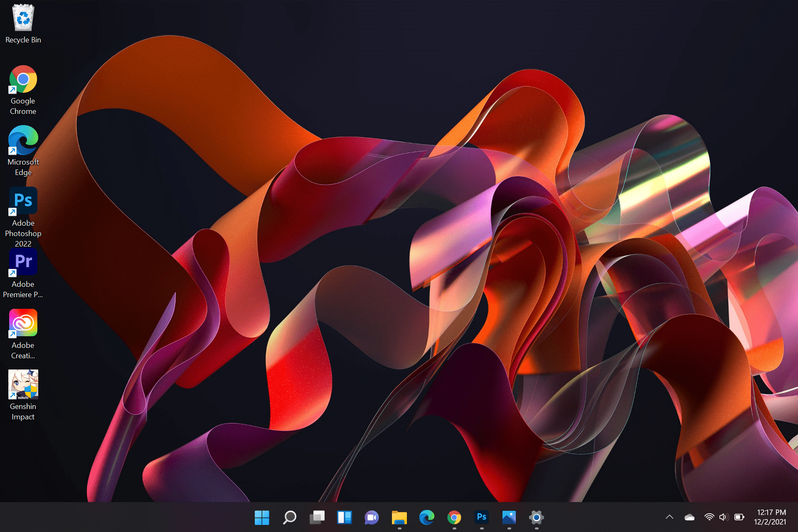Open the volume speaker quick settings

pyautogui.click(x=724, y=517)
